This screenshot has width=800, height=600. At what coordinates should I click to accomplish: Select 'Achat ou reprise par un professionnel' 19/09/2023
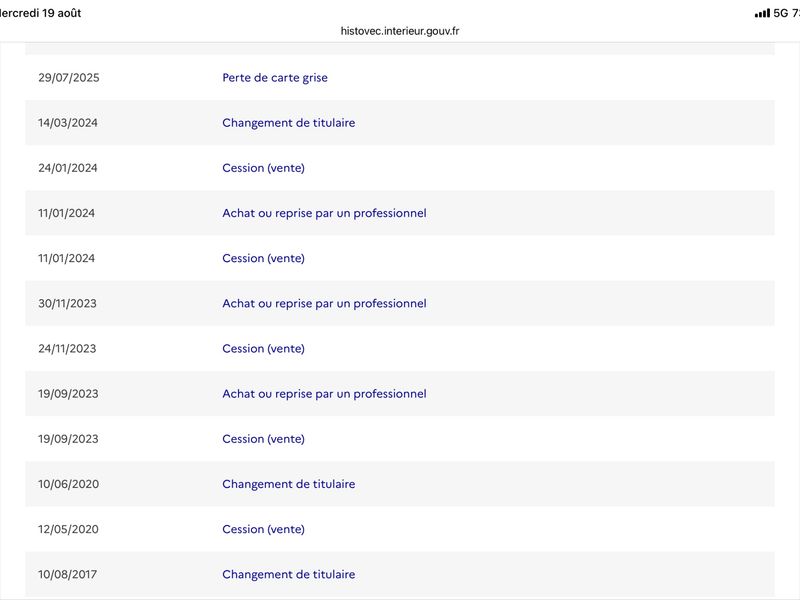(324, 393)
